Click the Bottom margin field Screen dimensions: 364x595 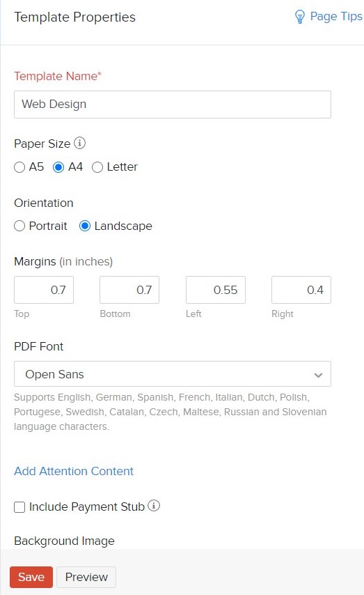pos(129,290)
